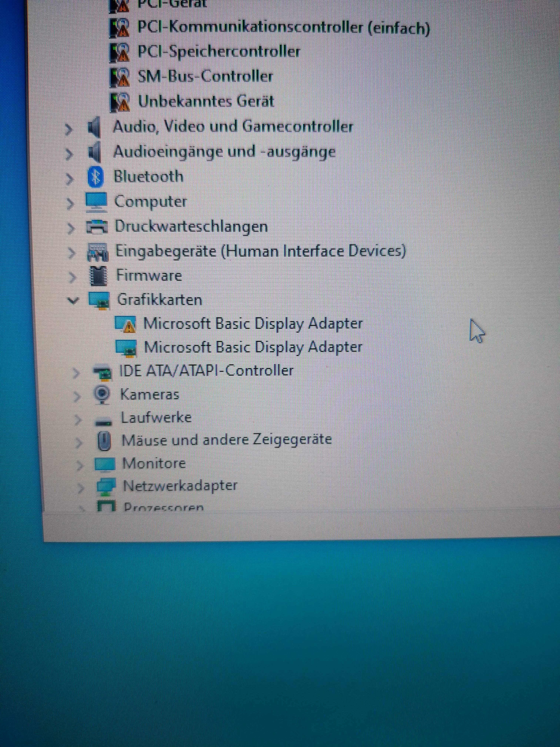560x747 pixels.
Task: Click the Mäuse und andere Zeigegeräte mouse icon
Action: [104, 441]
